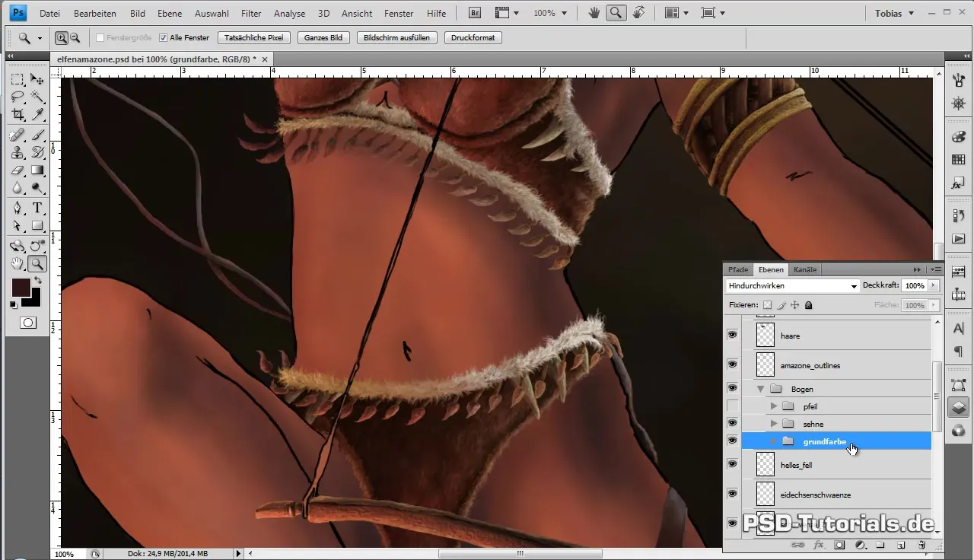Select the Move tool
974x560 pixels.
pyautogui.click(x=37, y=79)
